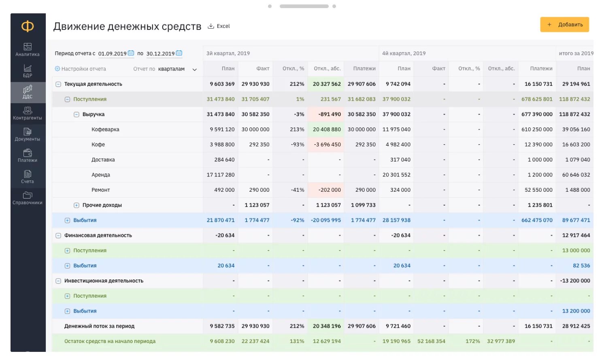Select the Кофеварка row label
Image resolution: width=604 pixels, height=364 pixels.
tap(105, 129)
